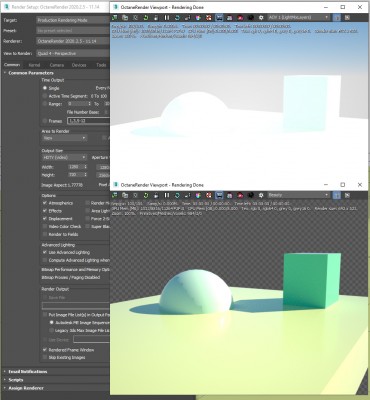Expand the Assign Renderer rollout

25,388
